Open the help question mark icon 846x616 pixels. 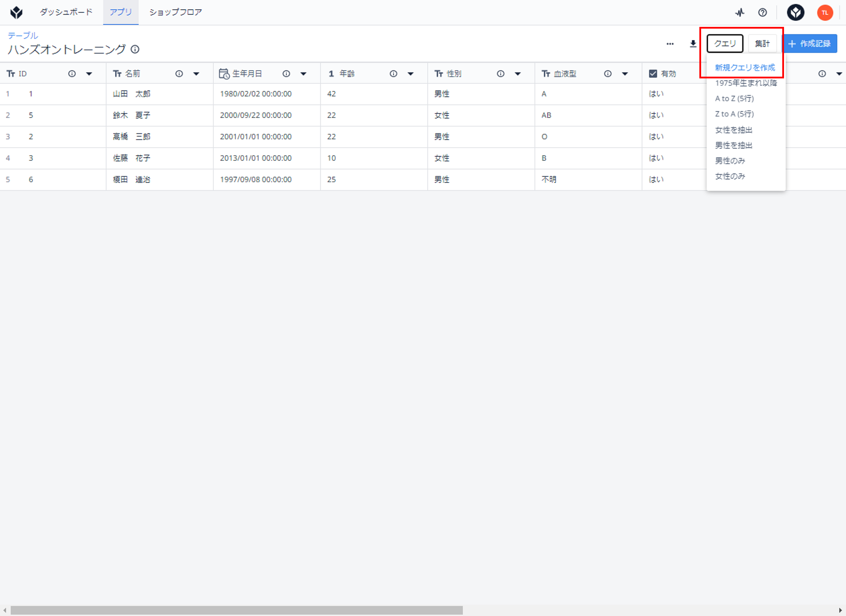(x=762, y=13)
